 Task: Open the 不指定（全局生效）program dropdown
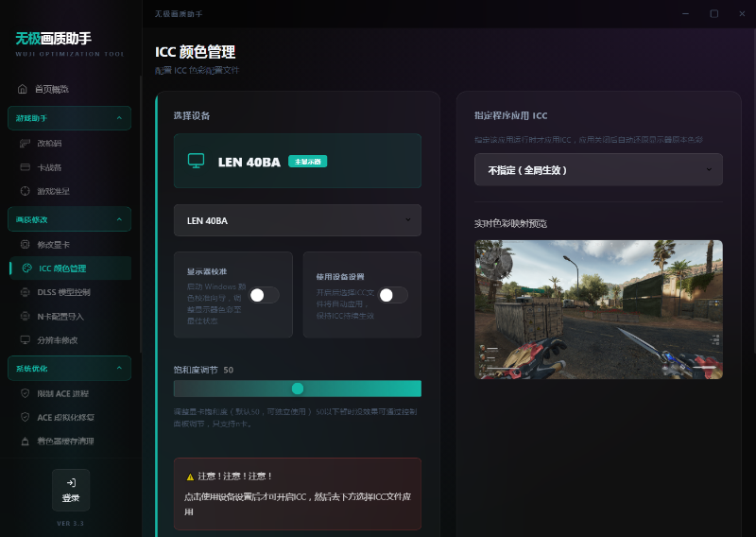[x=598, y=170]
